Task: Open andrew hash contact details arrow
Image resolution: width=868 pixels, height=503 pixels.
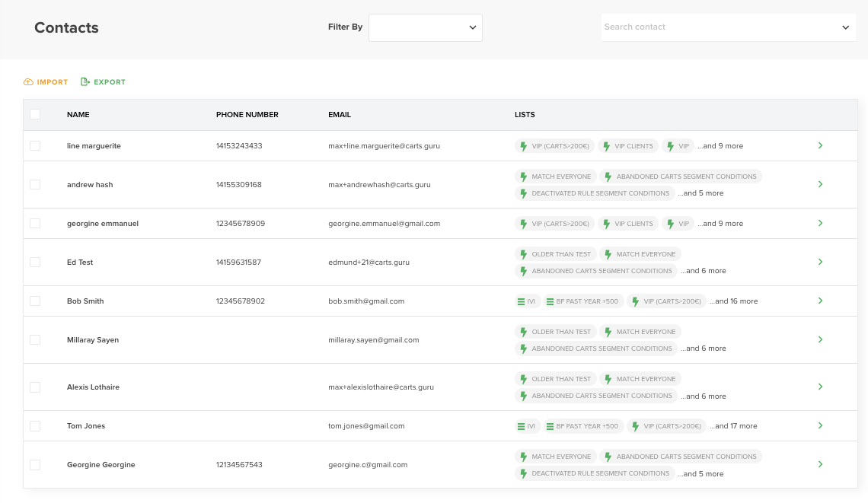Action: click(x=820, y=184)
